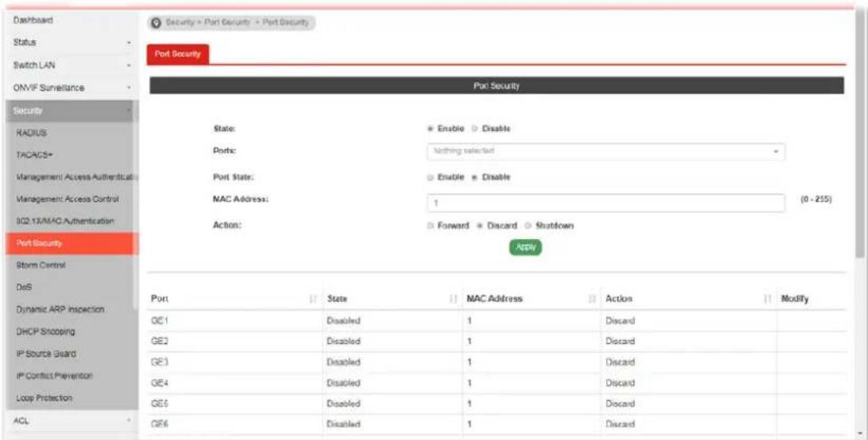Screen dimensions: 868x440
Task: Click Disabled state in GE4 row
Action: click(343, 383)
